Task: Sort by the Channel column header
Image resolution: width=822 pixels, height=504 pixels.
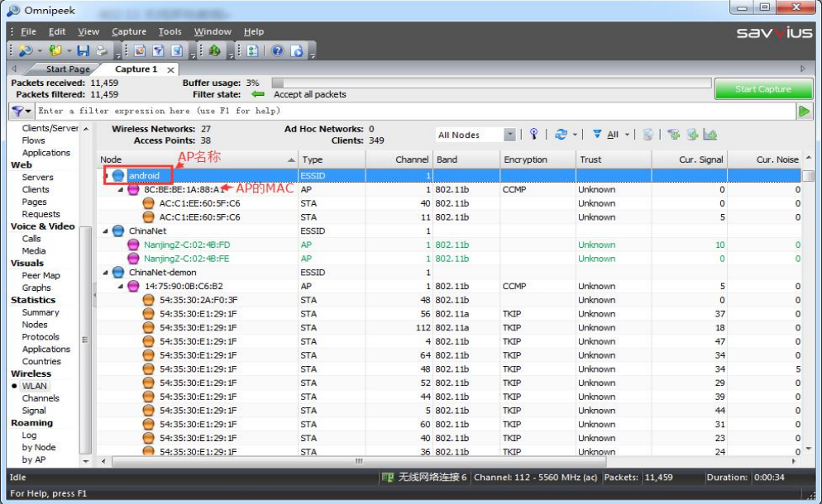Action: click(398, 159)
